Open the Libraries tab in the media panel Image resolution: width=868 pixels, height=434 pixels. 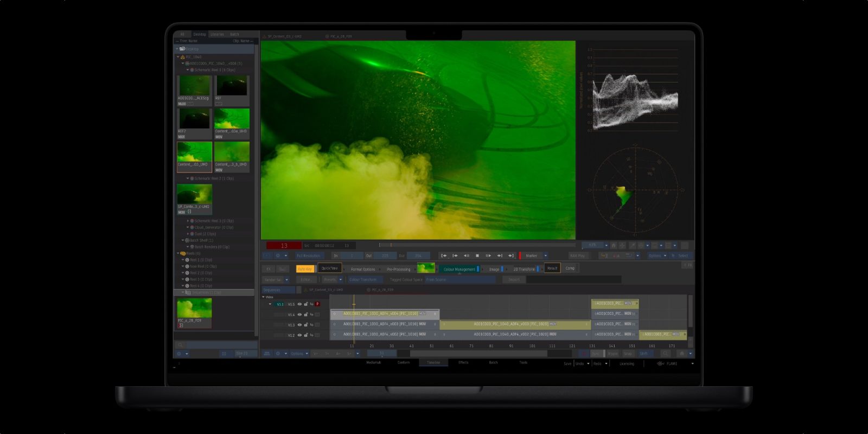click(x=217, y=34)
